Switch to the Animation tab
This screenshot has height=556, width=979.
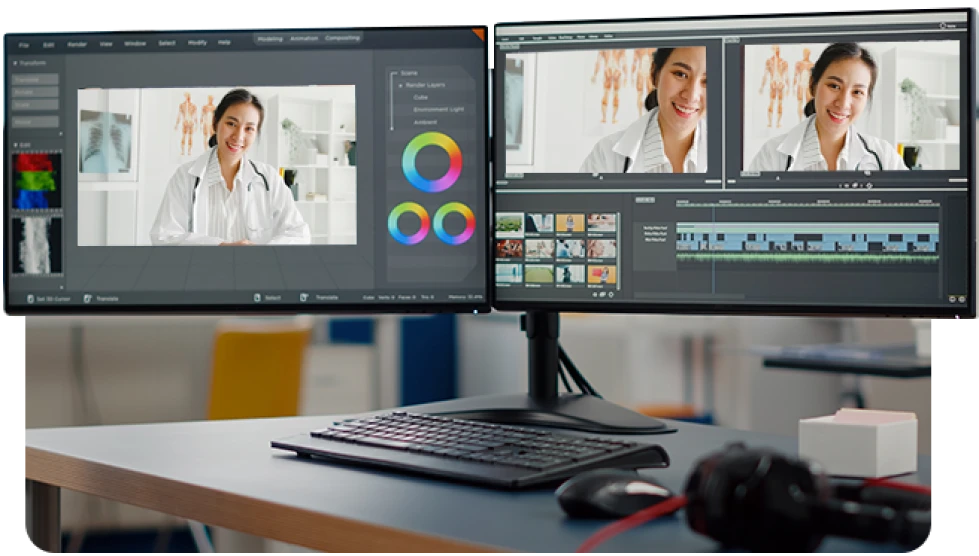click(x=303, y=38)
